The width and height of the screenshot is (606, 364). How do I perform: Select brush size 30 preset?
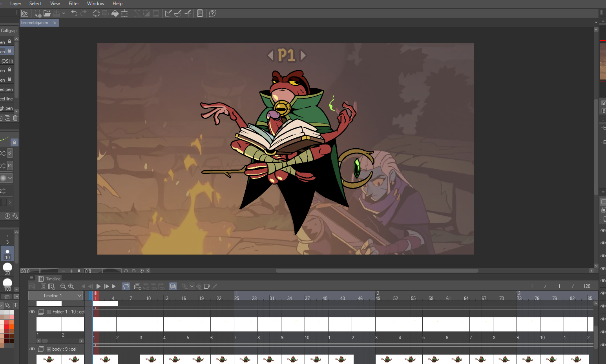pos(7,268)
